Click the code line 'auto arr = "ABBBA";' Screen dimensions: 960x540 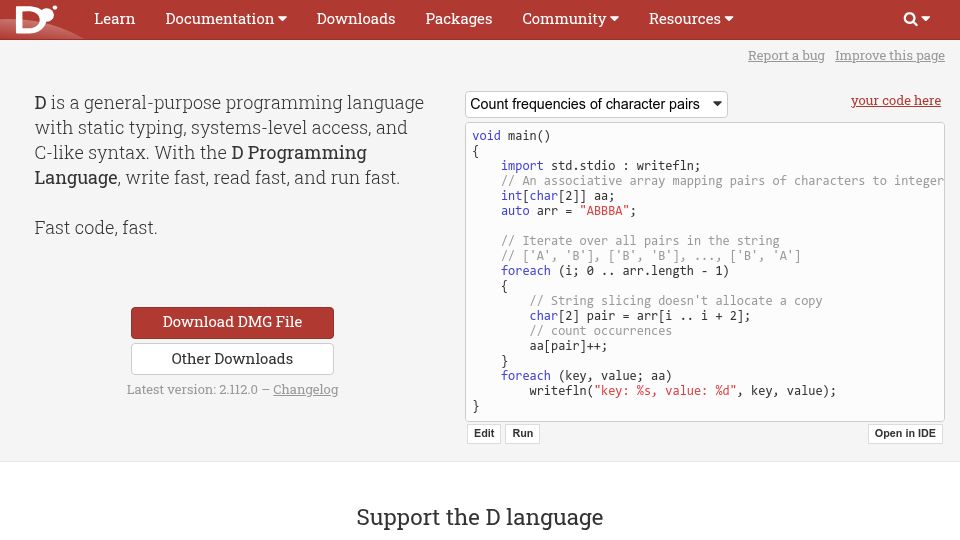[x=568, y=211]
